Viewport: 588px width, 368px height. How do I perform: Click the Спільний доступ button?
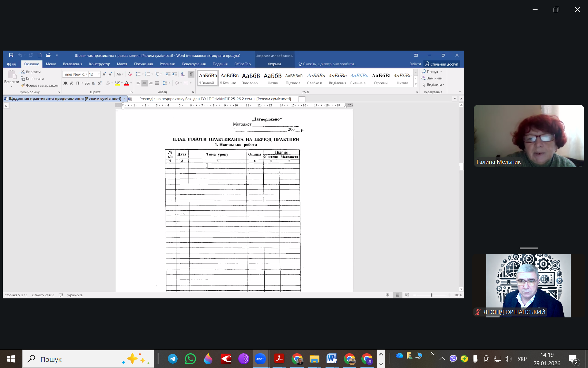(x=442, y=64)
